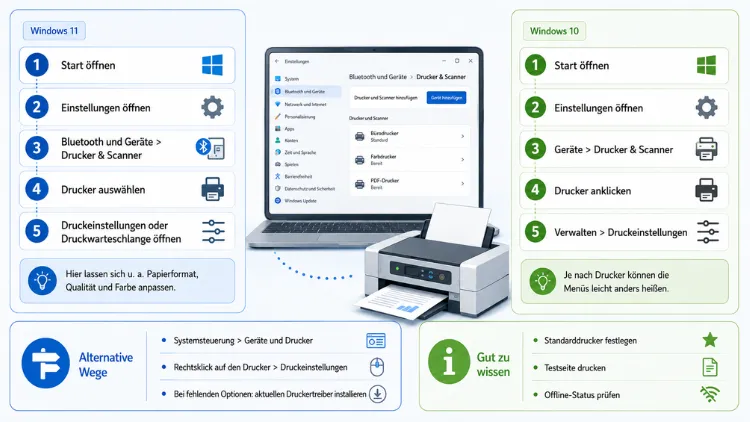Open 'Datenschutz und Sicherheit' in the sidebar

(x=306, y=189)
